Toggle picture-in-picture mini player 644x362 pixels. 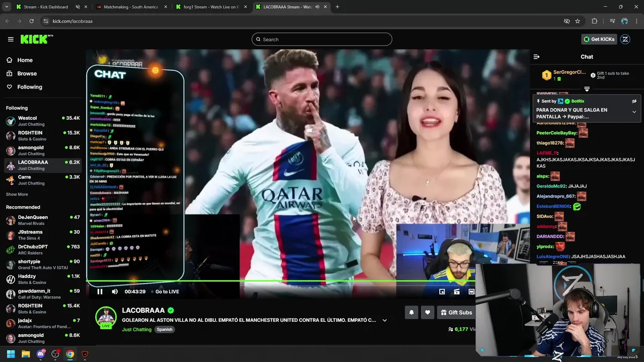click(442, 292)
